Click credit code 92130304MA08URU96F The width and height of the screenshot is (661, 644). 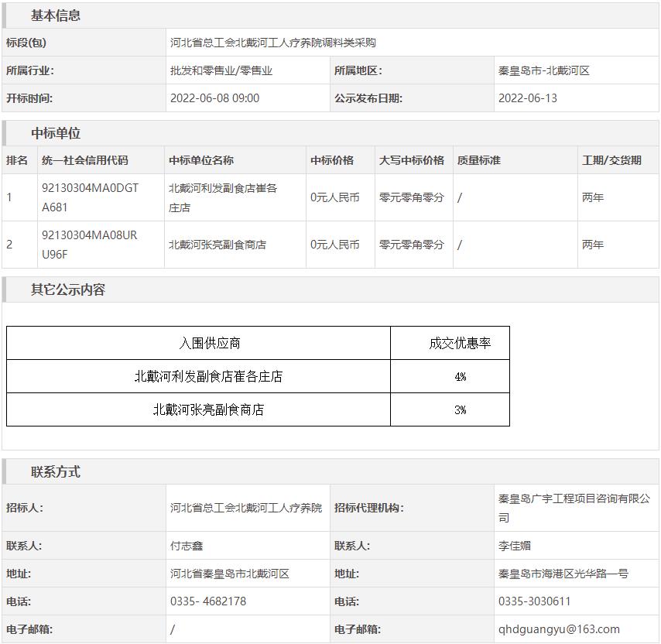[x=89, y=245]
